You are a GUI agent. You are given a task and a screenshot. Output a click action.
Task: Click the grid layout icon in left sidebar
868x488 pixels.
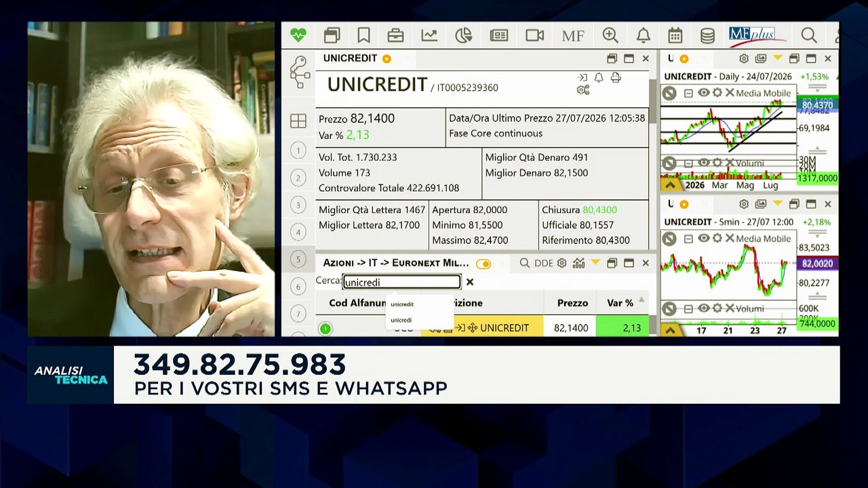tap(298, 121)
